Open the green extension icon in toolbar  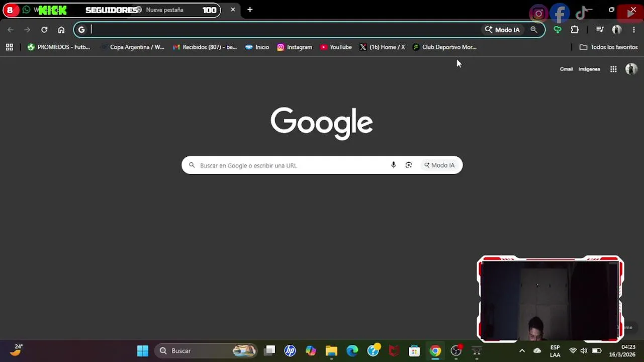pos(558,30)
